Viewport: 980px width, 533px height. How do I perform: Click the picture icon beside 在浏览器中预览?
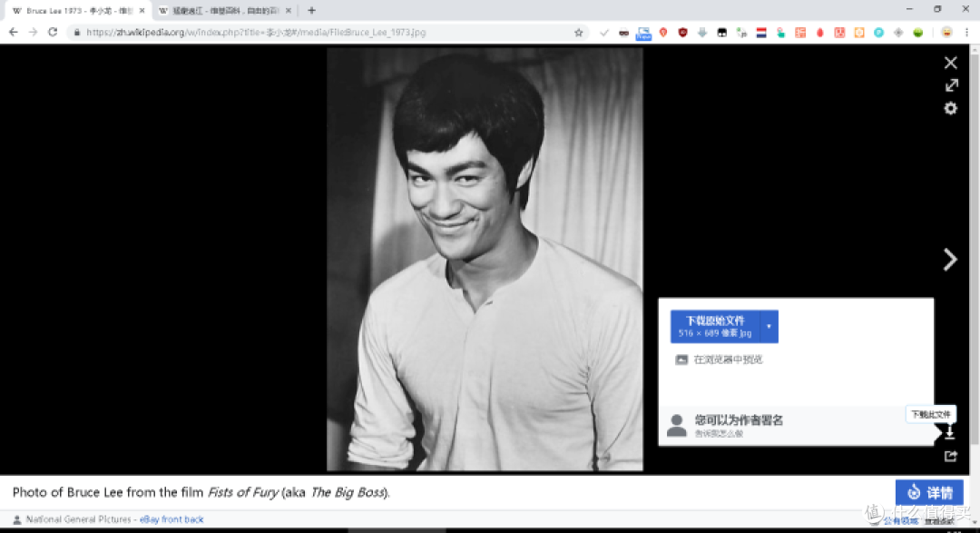tap(681, 360)
